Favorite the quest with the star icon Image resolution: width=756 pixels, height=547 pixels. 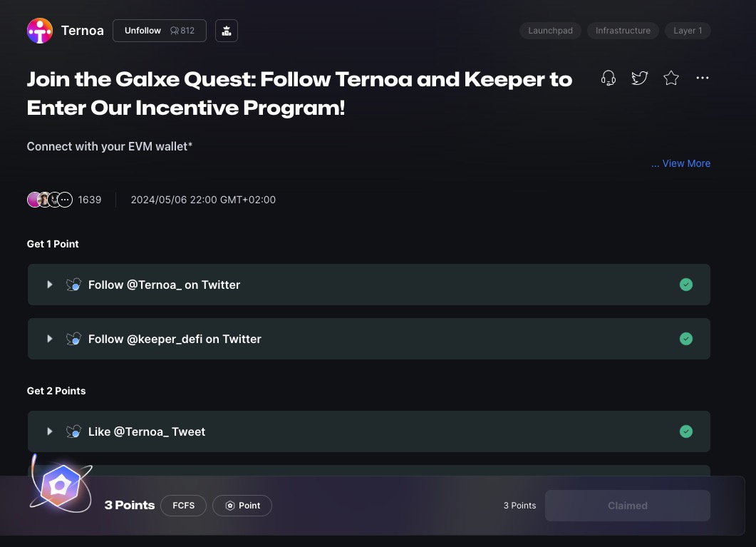coord(671,78)
